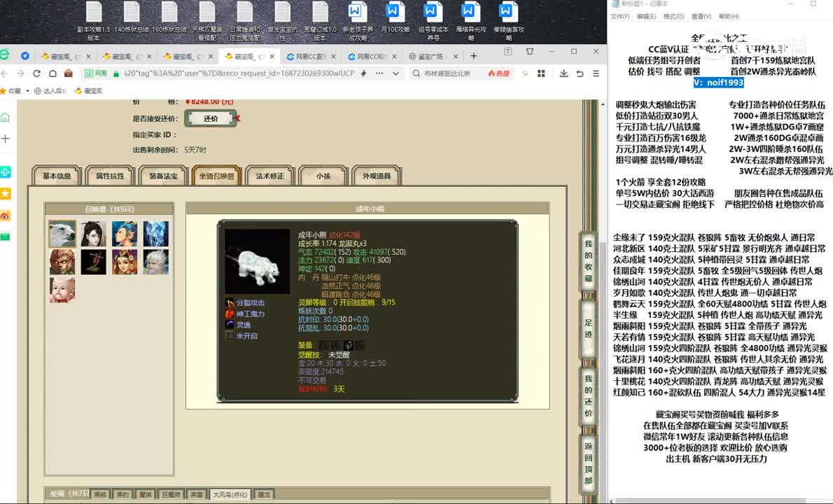Image resolution: width=833 pixels, height=504 pixels.
Task: Select the blue-haired character summon thumbnail
Action: pos(125,234)
